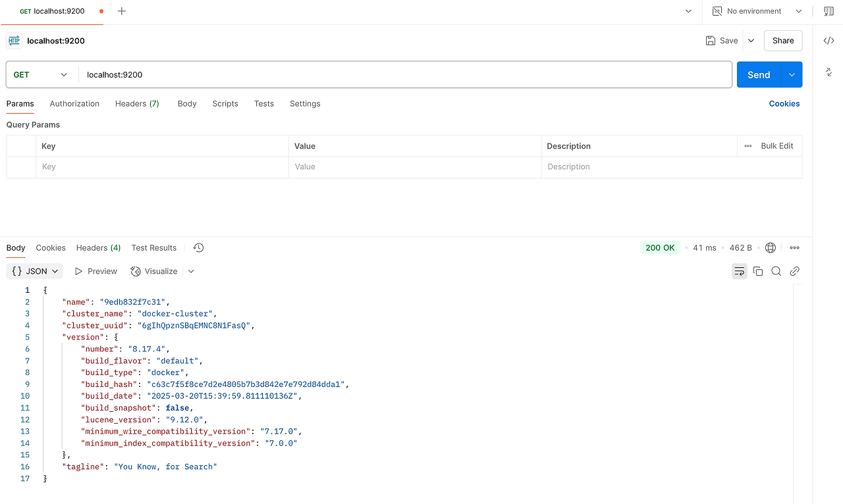Click the copy response icon

pyautogui.click(x=758, y=271)
